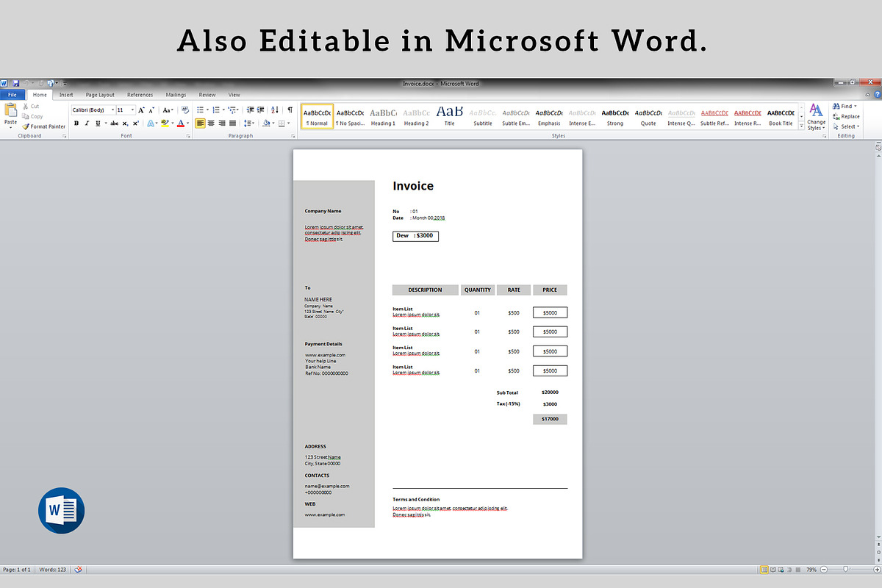The image size is (882, 588).
Task: Click the $17000 total cell
Action: pos(550,419)
